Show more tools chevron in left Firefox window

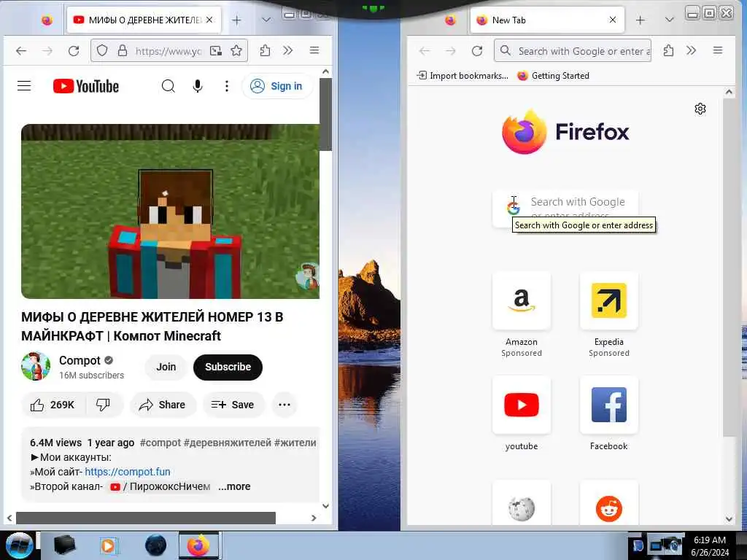(x=287, y=50)
